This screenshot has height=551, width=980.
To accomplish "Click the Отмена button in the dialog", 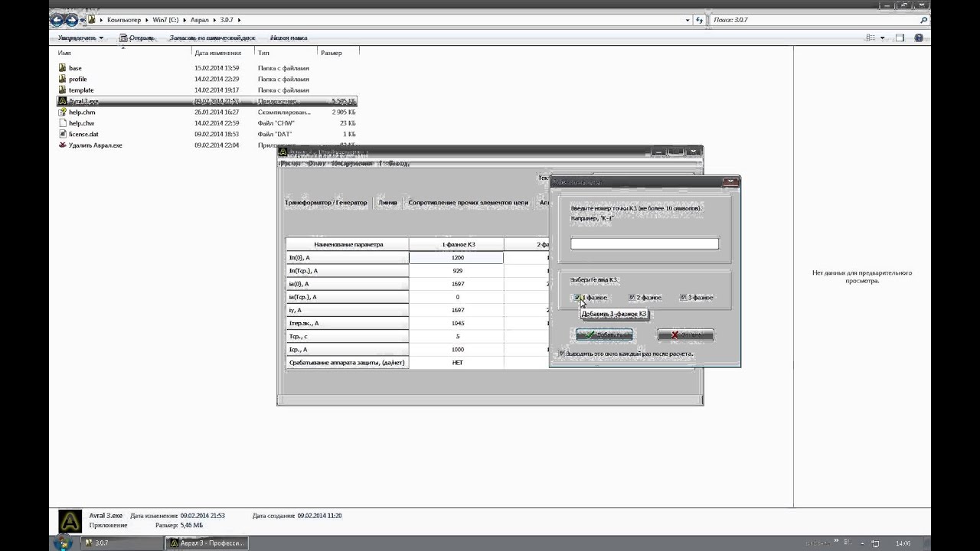I will 685,334.
